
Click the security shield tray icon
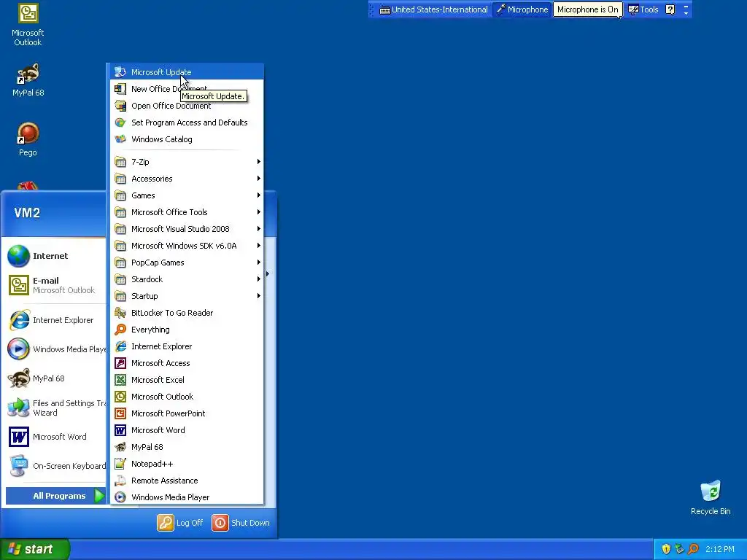(x=666, y=549)
